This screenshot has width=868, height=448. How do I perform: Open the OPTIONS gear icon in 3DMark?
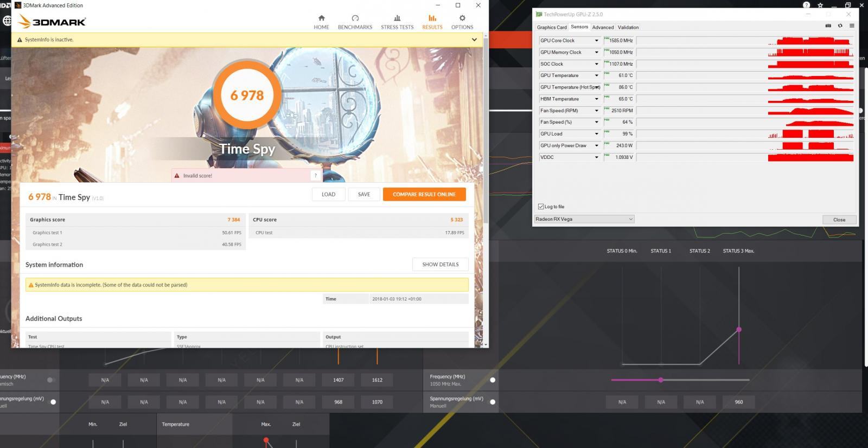(462, 18)
